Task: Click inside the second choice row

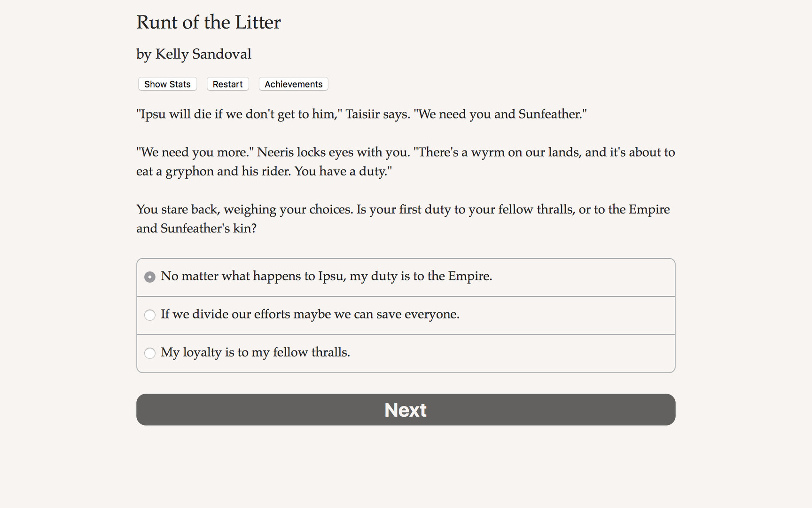Action: (404, 315)
